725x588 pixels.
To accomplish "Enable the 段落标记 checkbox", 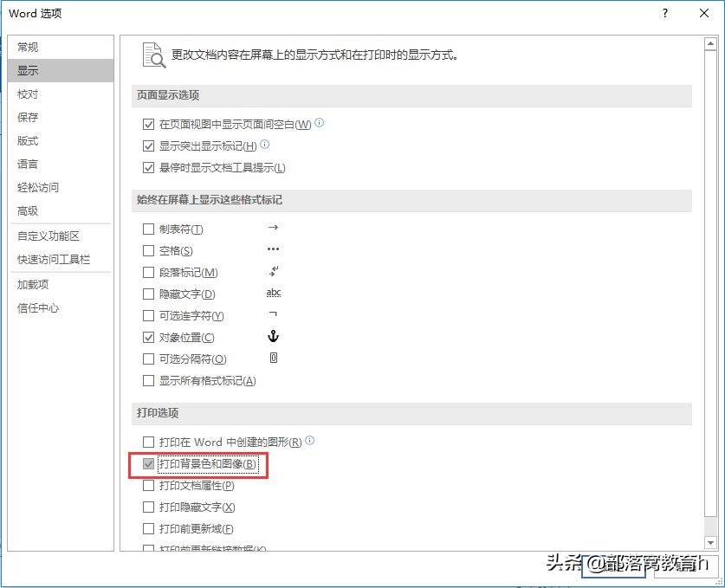I will click(148, 273).
